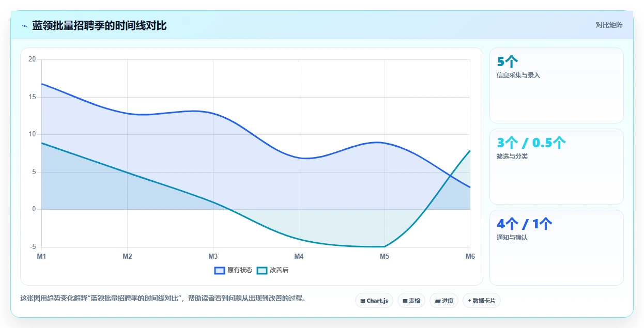This screenshot has height=328, width=644.
Task: Select the 表格 chip
Action: 411,301
